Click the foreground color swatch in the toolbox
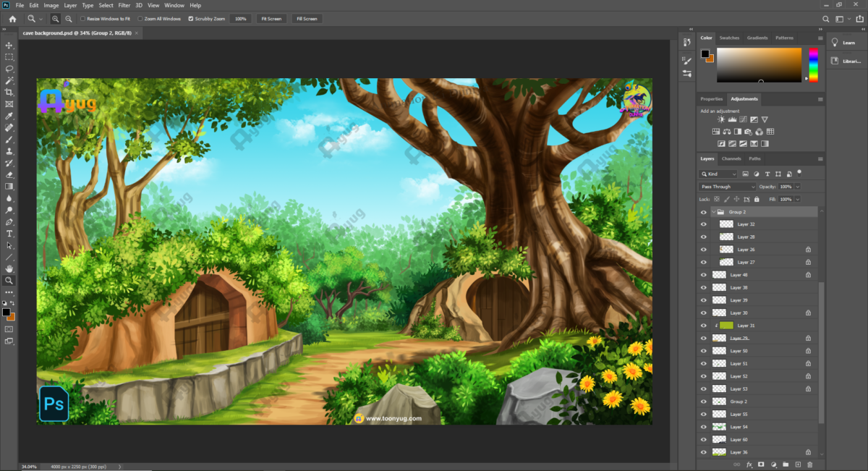868x471 pixels. click(x=6, y=312)
